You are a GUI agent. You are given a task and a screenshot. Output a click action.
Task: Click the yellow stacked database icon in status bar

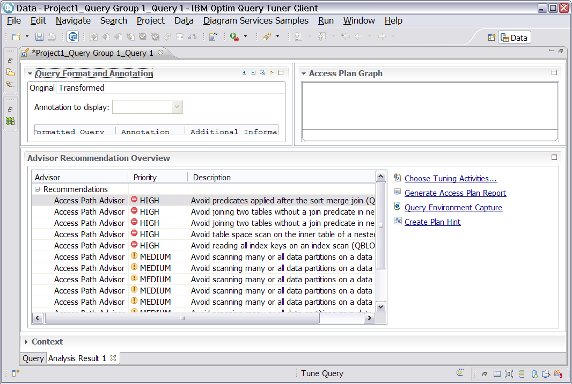tap(522, 373)
